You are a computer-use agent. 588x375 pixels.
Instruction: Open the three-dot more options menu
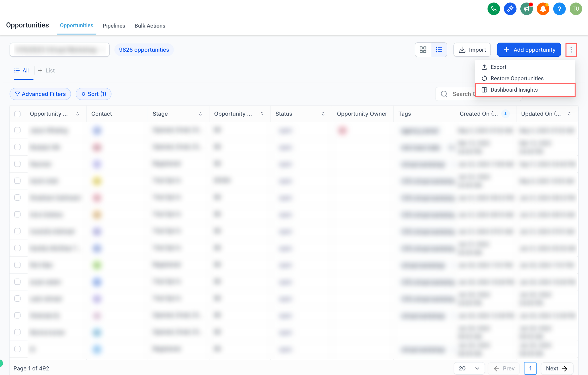(571, 50)
